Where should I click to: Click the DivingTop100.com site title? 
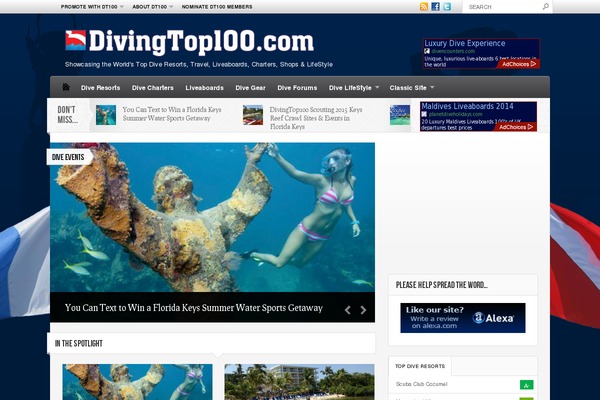[201, 41]
